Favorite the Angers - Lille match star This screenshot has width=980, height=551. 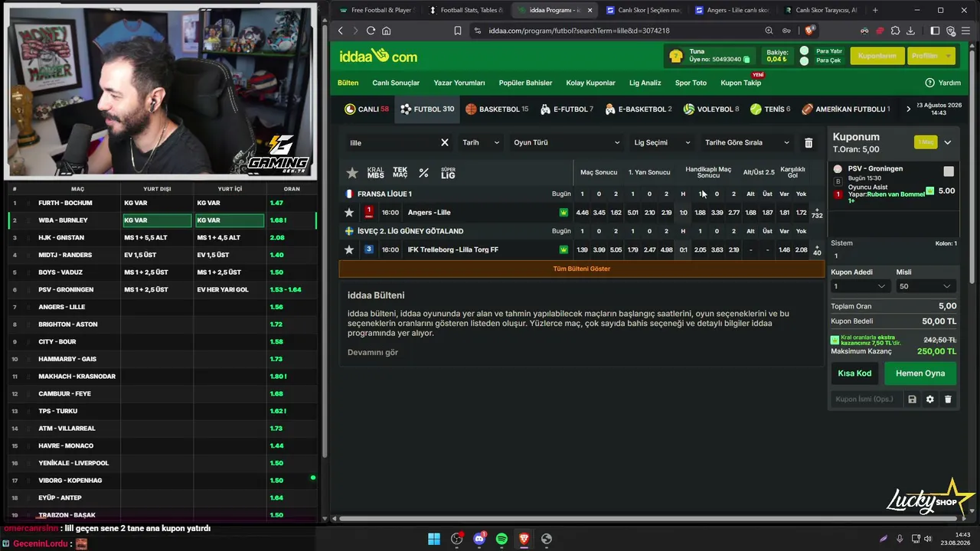click(x=349, y=212)
